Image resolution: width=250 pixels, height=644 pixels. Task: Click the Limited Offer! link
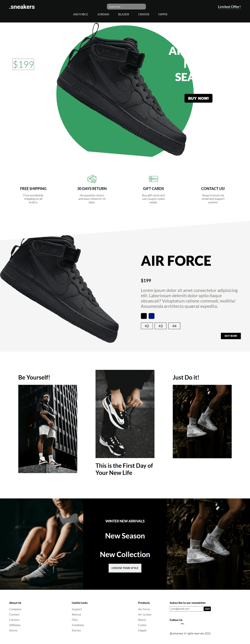pyautogui.click(x=229, y=7)
